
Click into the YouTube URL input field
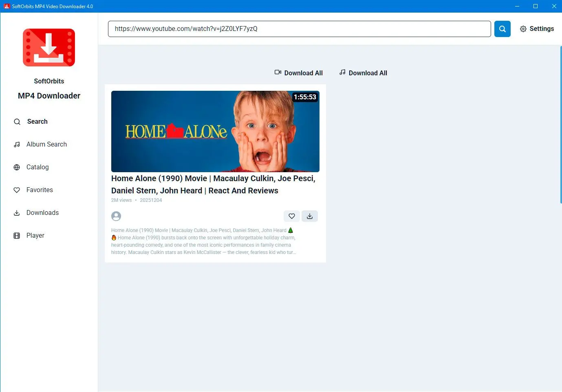pos(299,29)
